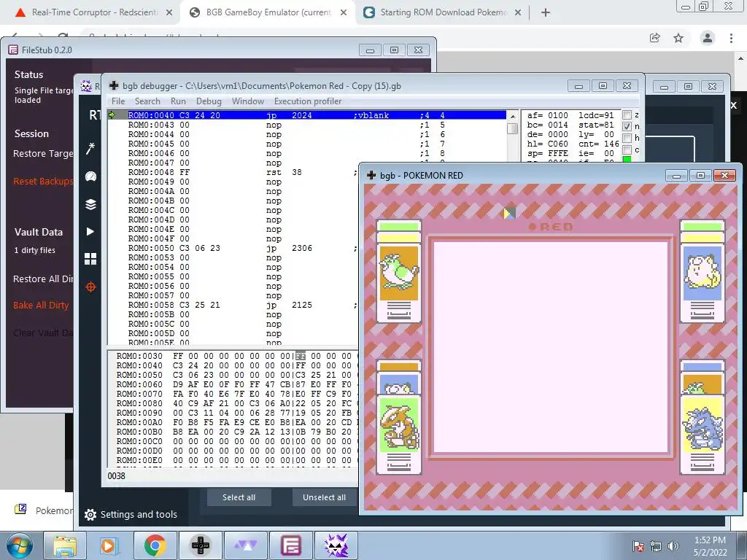Open the Debug menu in bgb debugger
This screenshot has width=747, height=560.
(209, 101)
